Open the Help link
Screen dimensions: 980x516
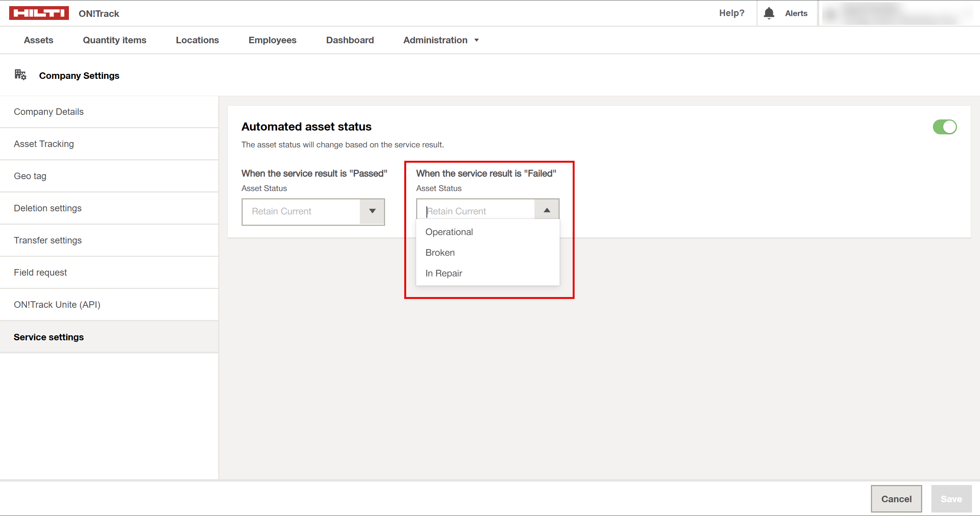tap(732, 13)
